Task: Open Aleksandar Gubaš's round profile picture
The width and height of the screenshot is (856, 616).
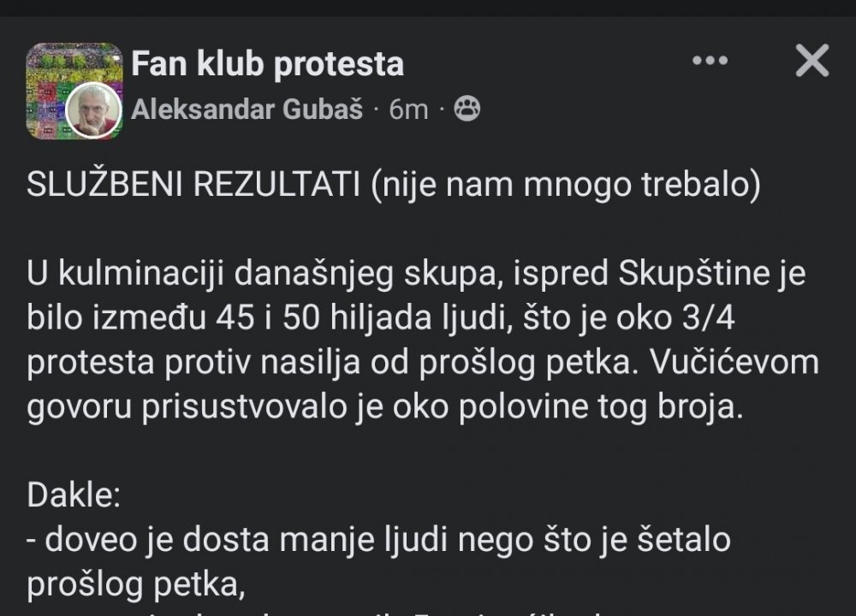Action: (x=92, y=110)
